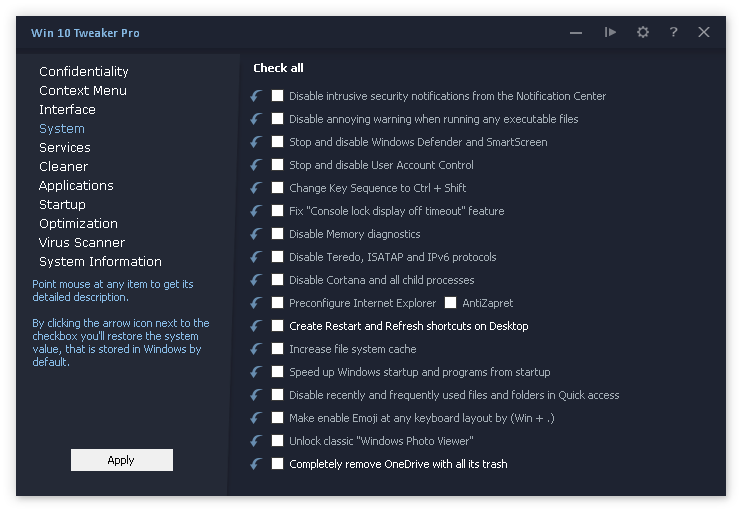Click the Check all link

pyautogui.click(x=278, y=68)
